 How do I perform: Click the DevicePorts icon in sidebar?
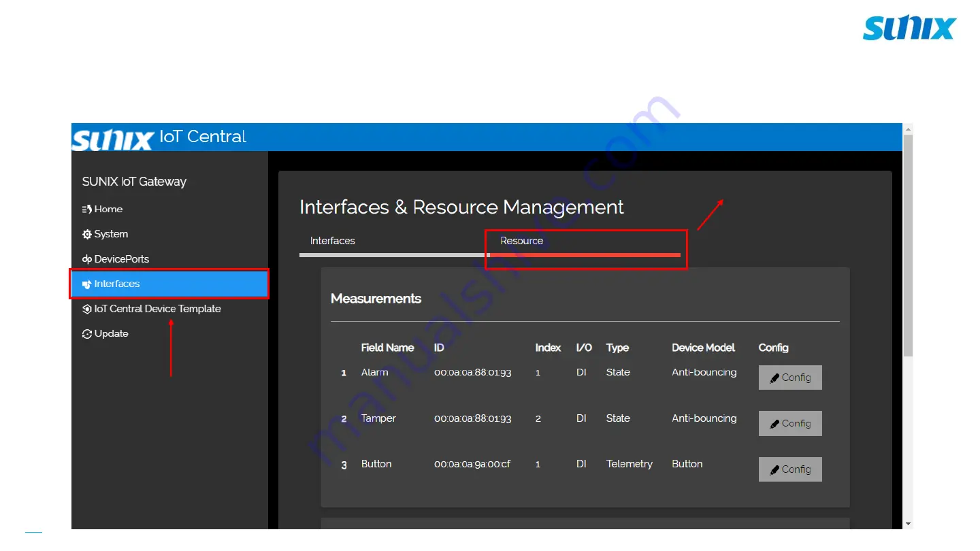87,259
